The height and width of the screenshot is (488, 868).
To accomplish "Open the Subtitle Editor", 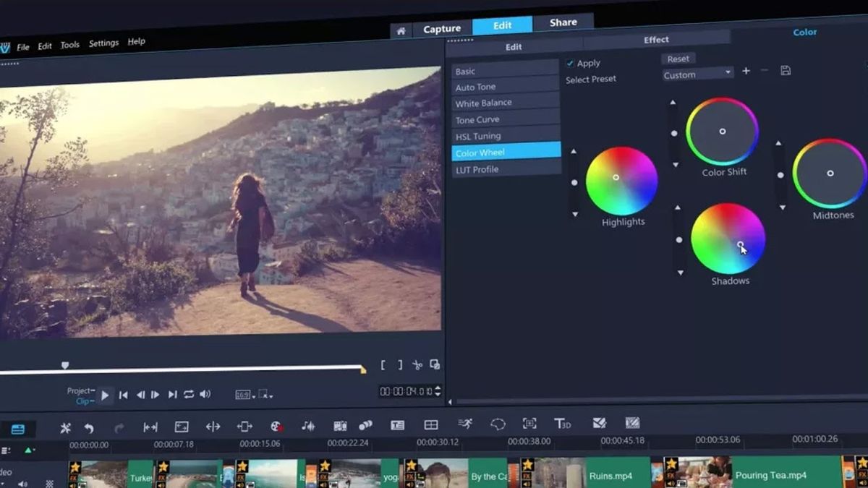I will coord(399,425).
